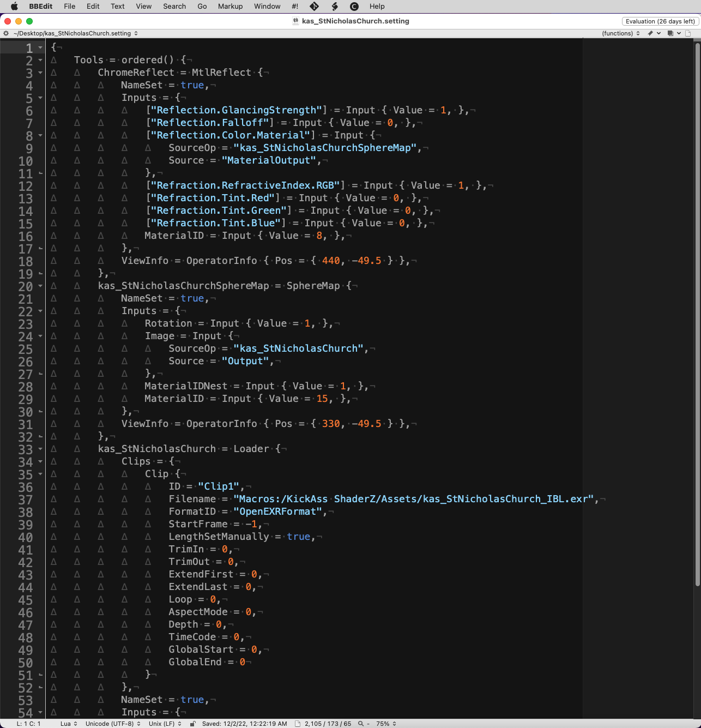Viewport: 701px width, 728px height.
Task: Collapse the Image Input fold at line 24
Action: 40,336
